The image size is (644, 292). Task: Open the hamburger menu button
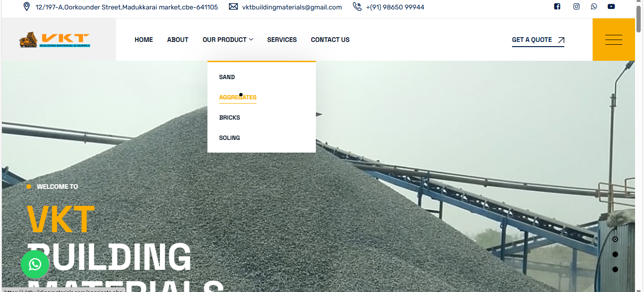pos(613,40)
